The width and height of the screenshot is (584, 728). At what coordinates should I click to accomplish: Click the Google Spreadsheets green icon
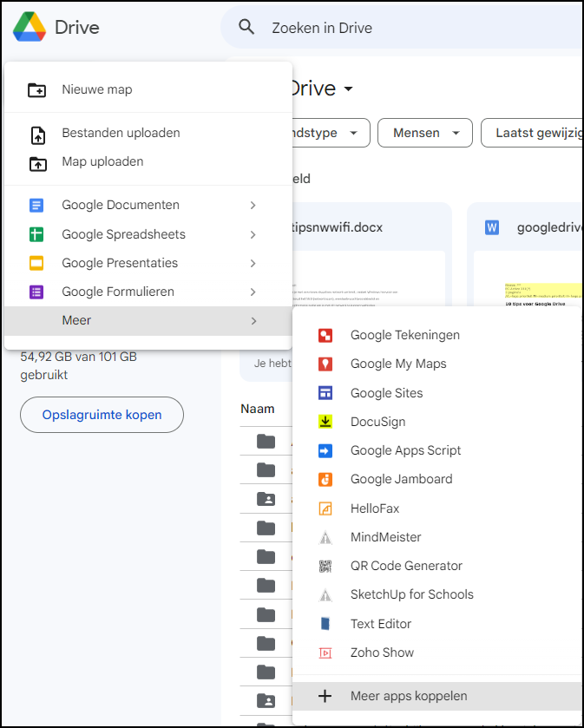[36, 234]
